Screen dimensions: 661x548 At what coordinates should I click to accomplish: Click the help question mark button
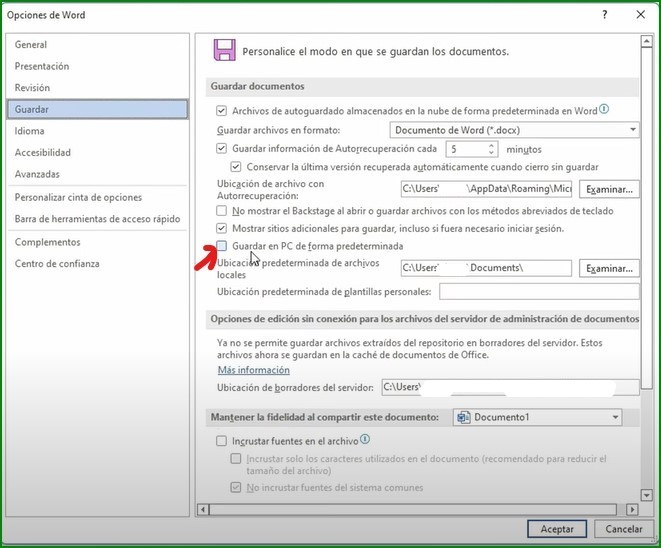click(605, 15)
